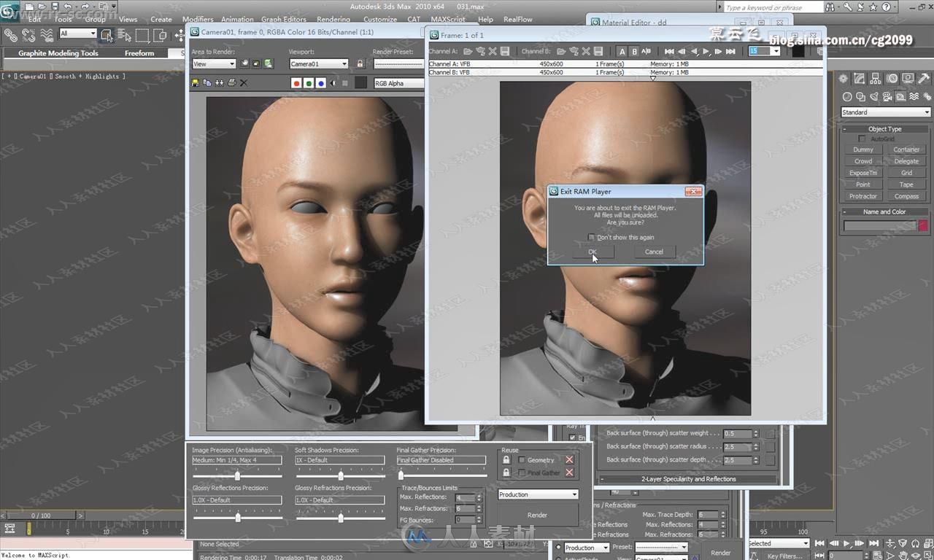
Task: Click Max. Reflections value field
Action: (465, 497)
